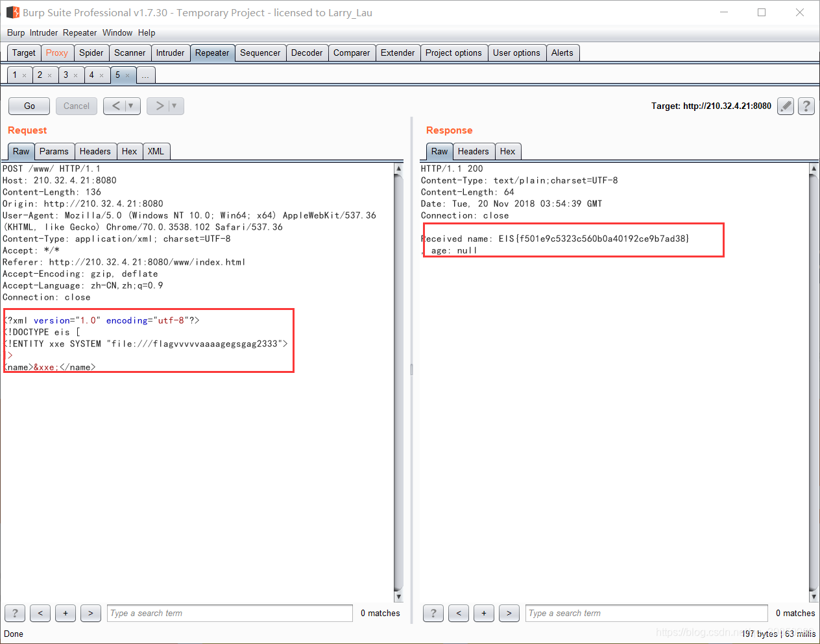Open request search help question mark button

[15, 613]
